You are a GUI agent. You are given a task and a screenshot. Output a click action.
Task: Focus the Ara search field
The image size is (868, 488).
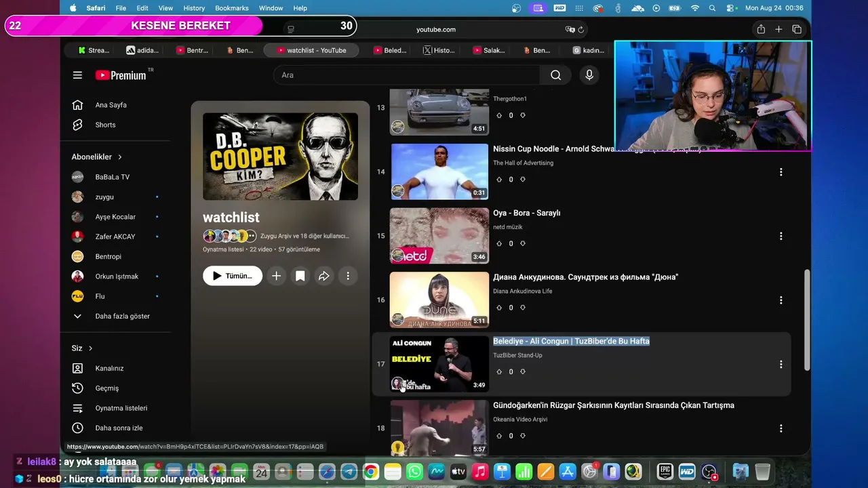(407, 75)
